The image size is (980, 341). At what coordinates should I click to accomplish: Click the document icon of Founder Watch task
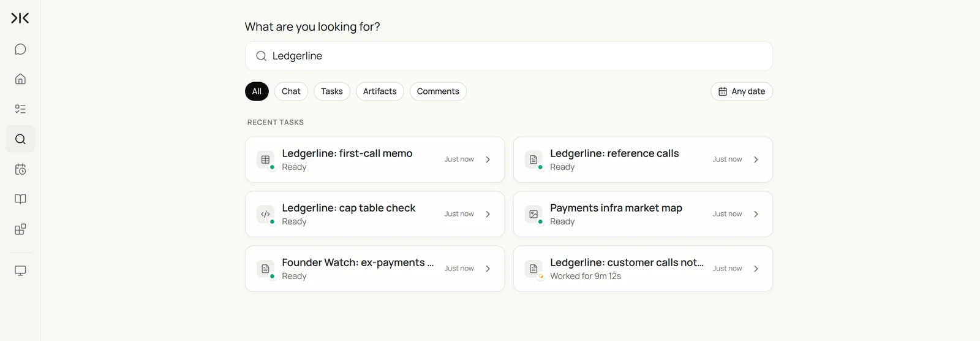click(265, 269)
